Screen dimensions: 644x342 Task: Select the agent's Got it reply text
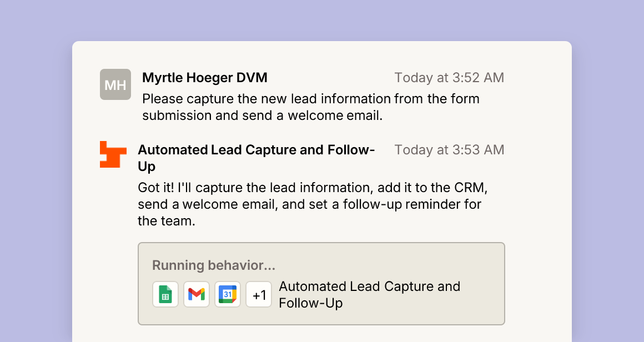pyautogui.click(x=313, y=204)
